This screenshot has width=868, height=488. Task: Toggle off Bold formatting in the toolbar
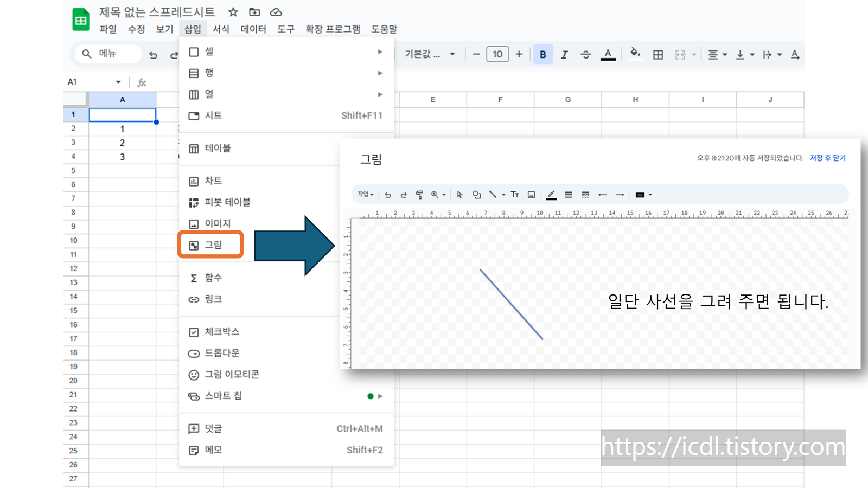tap(542, 54)
